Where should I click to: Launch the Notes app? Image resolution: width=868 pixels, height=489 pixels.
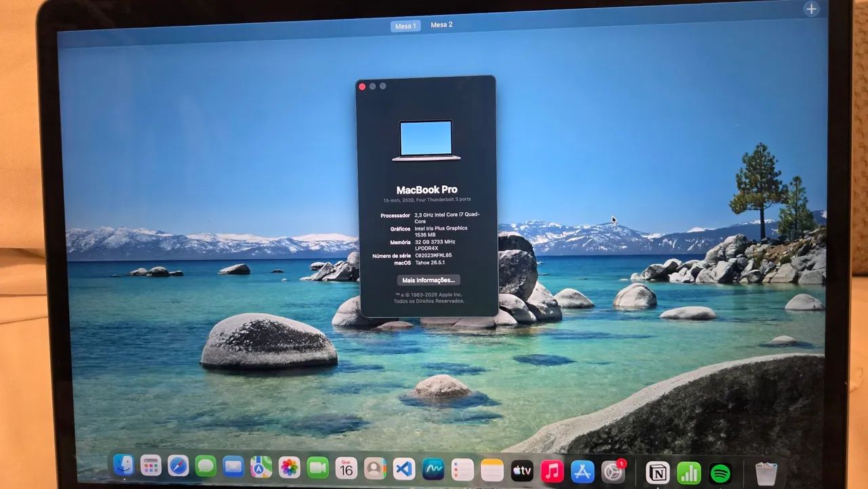[492, 469]
